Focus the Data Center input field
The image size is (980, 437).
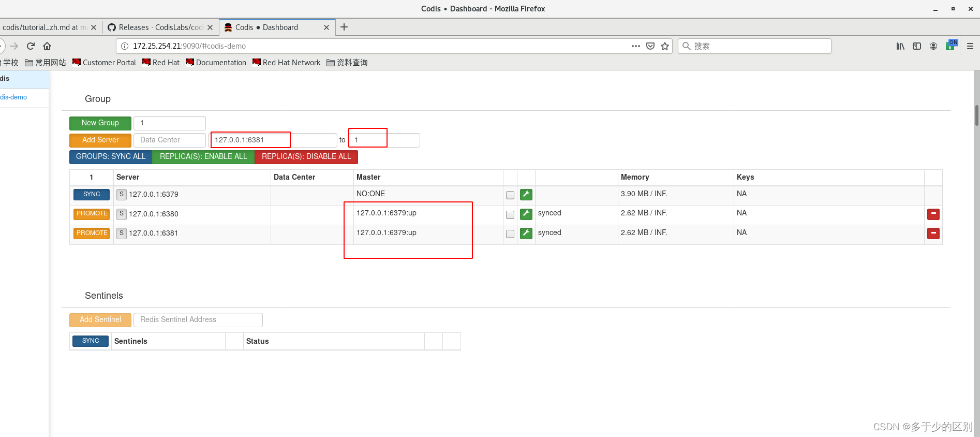pyautogui.click(x=170, y=140)
